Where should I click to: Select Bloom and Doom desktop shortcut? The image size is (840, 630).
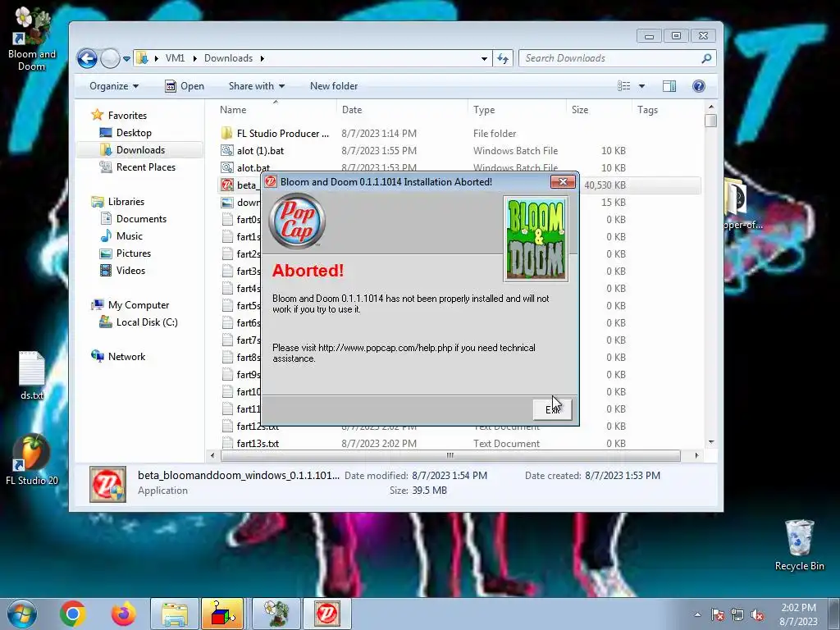pyautogui.click(x=32, y=39)
